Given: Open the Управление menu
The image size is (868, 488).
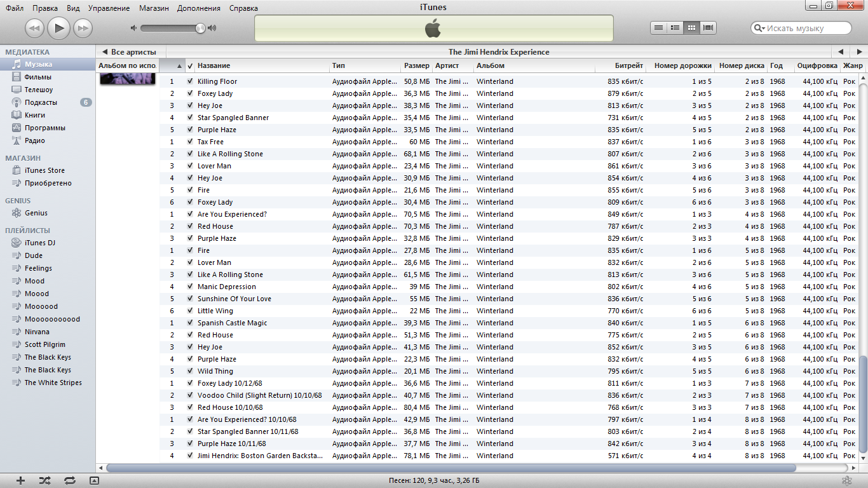Looking at the screenshot, I should point(109,8).
